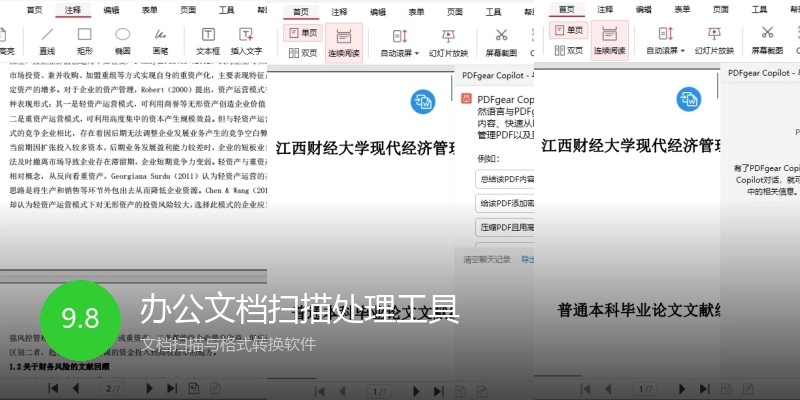This screenshot has width=800, height=400.
Task: Open the 表单 tab in middle screenshot
Action: tap(416, 12)
